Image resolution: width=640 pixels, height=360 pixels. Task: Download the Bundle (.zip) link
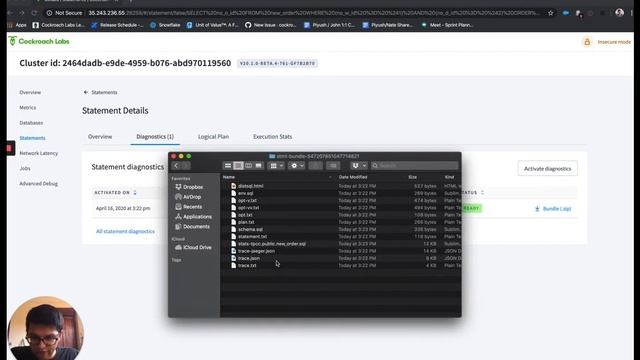click(x=553, y=209)
